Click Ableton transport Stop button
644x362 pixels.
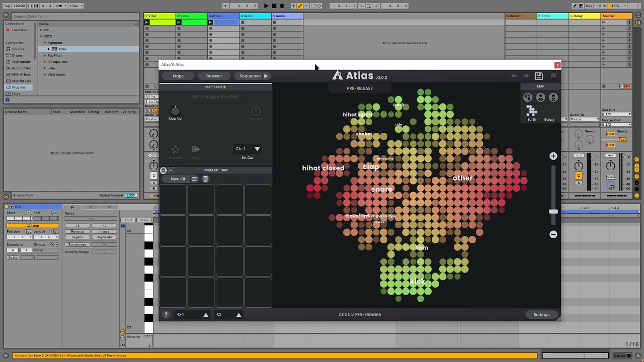tap(274, 6)
